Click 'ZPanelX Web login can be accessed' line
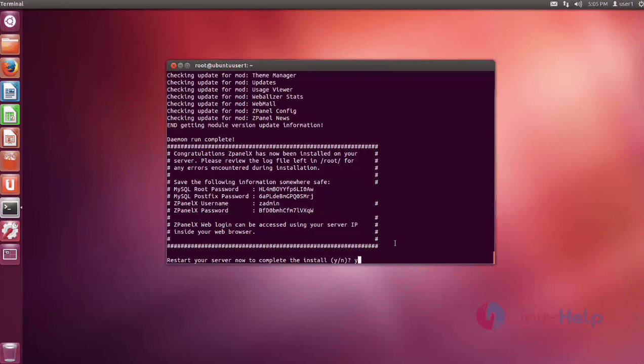 (272, 225)
